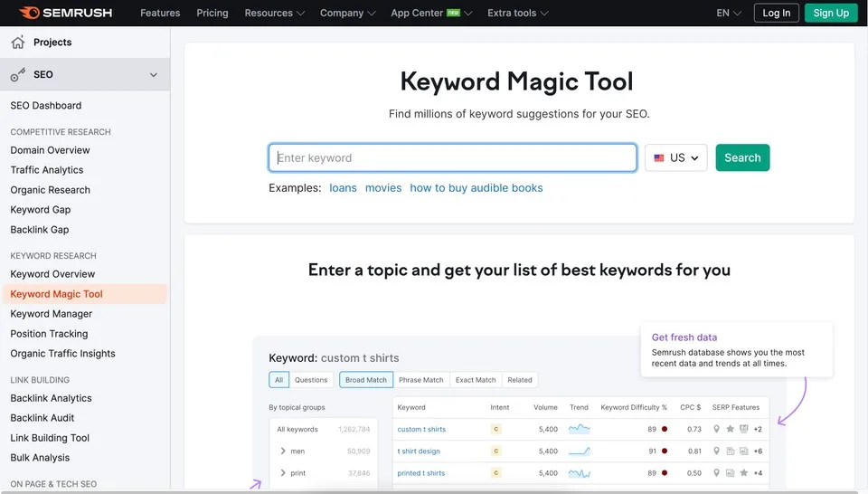Click the Sign Up button
868x494 pixels.
[831, 13]
